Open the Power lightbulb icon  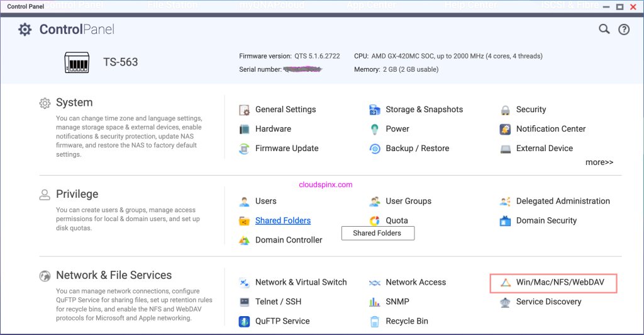pyautogui.click(x=375, y=129)
